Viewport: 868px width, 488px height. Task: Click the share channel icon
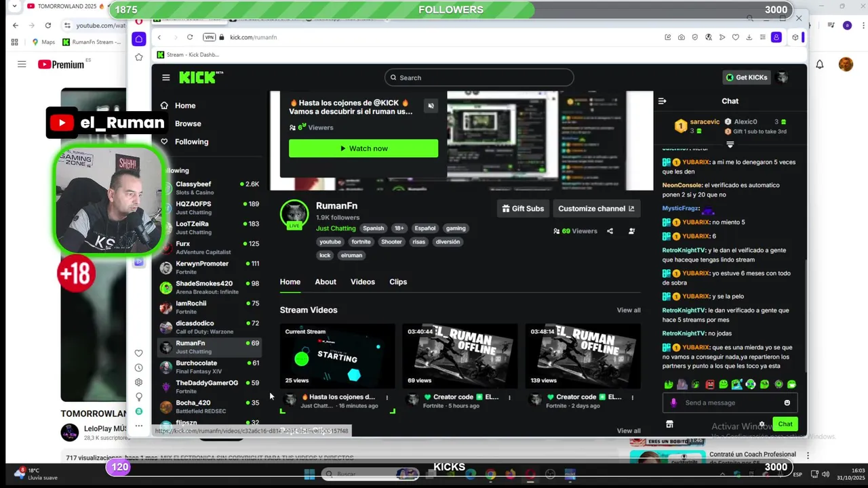pos(610,231)
